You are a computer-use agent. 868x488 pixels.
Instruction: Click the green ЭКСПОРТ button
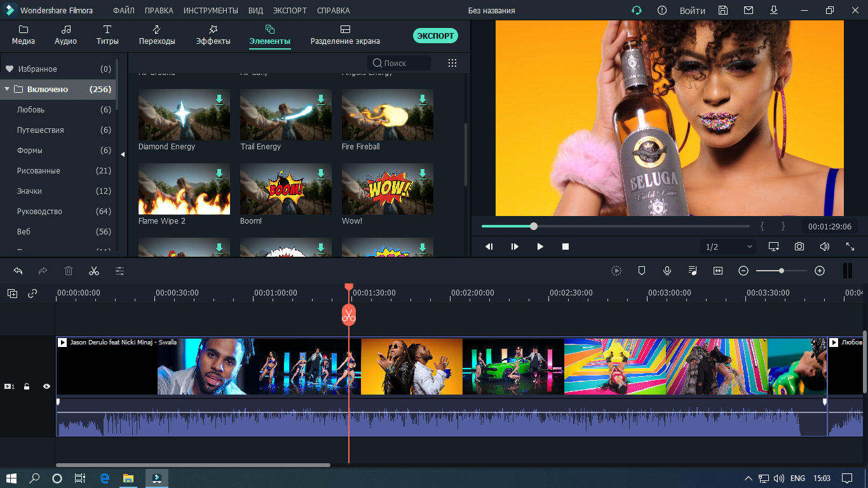(435, 36)
